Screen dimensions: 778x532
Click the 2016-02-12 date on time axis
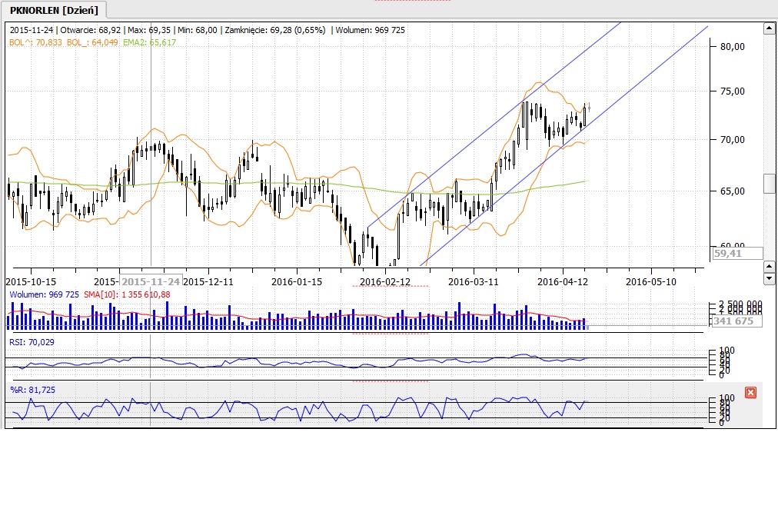pyautogui.click(x=385, y=281)
